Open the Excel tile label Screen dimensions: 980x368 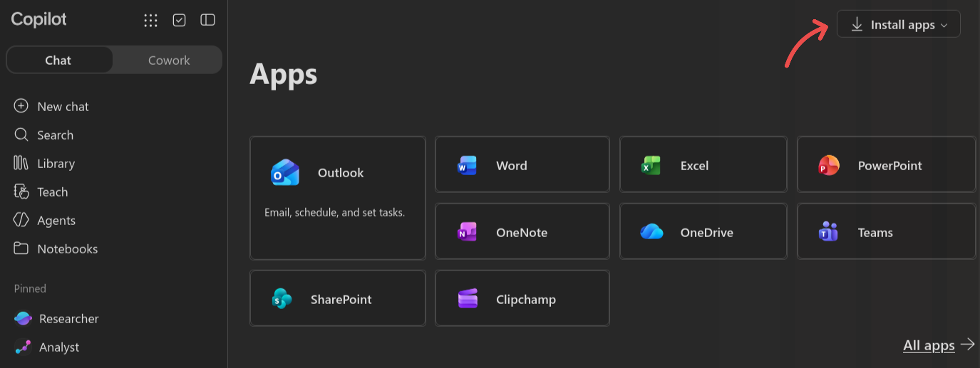click(694, 165)
